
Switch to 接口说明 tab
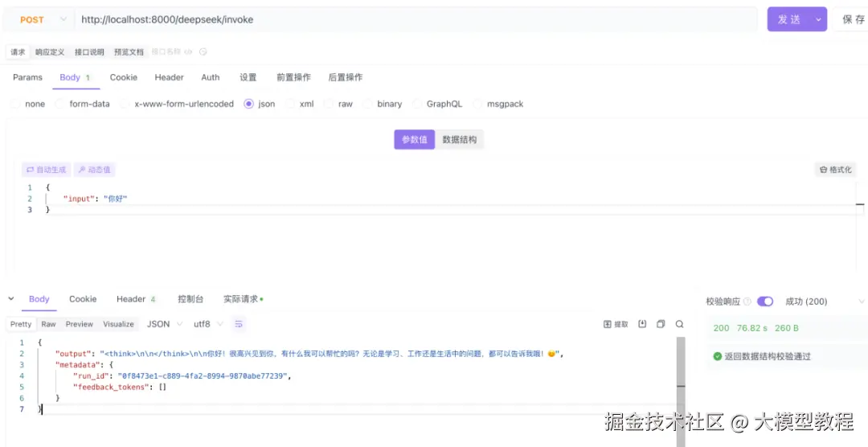[89, 52]
